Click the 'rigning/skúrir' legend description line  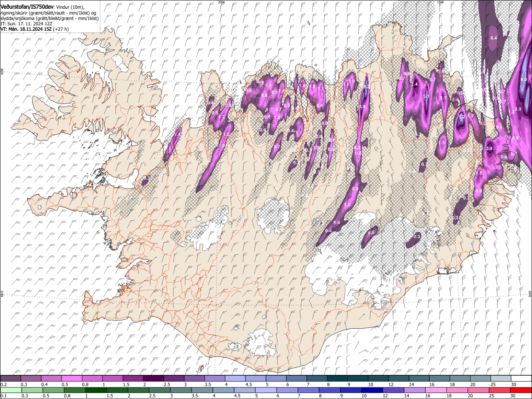point(49,13)
